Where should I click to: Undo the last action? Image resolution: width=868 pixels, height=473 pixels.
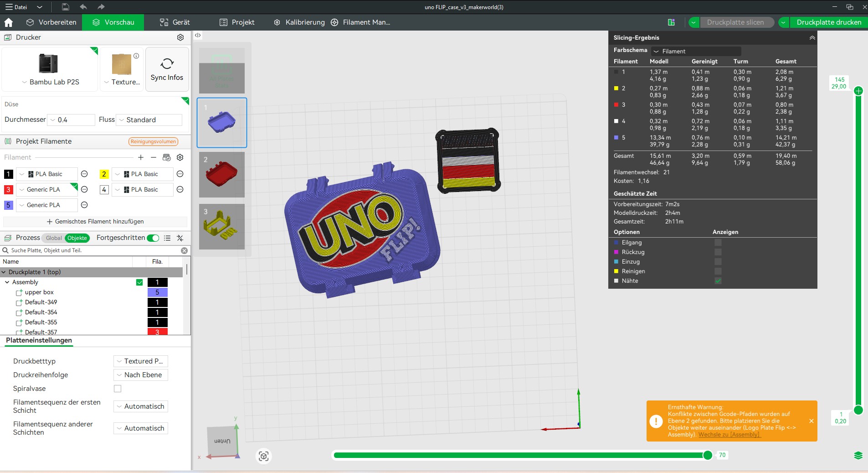tap(83, 7)
